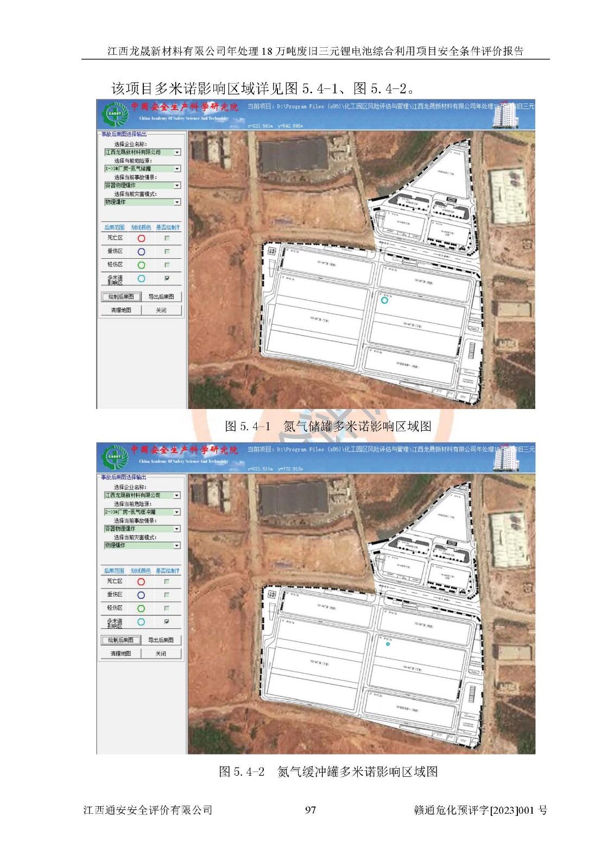
Task: Click the green 轻伤区 circle in Figure 5.4-2 panel
Action: click(141, 609)
